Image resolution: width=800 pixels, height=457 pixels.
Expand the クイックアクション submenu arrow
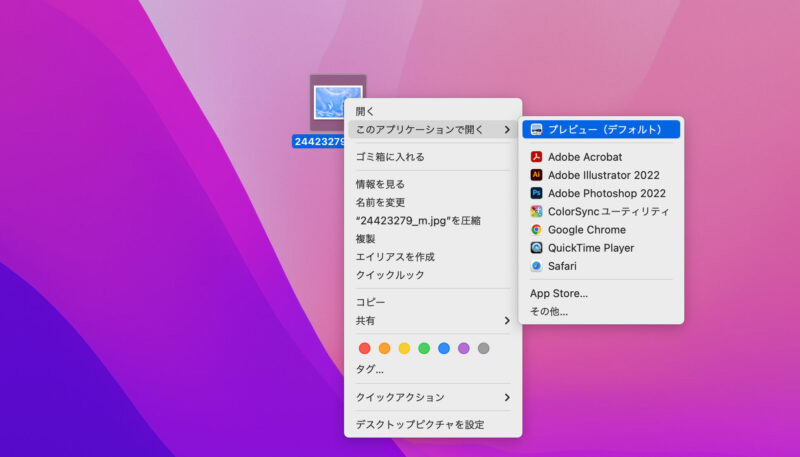pos(507,397)
